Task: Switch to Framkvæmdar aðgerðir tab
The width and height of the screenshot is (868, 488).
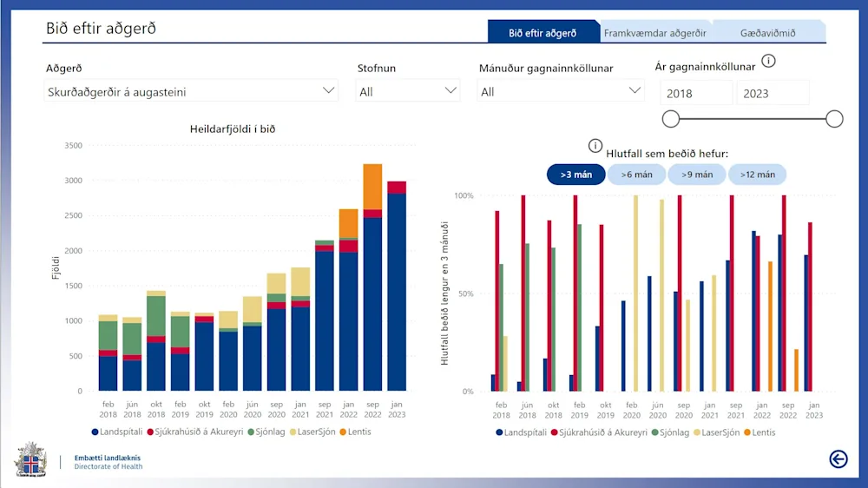Action: (655, 33)
